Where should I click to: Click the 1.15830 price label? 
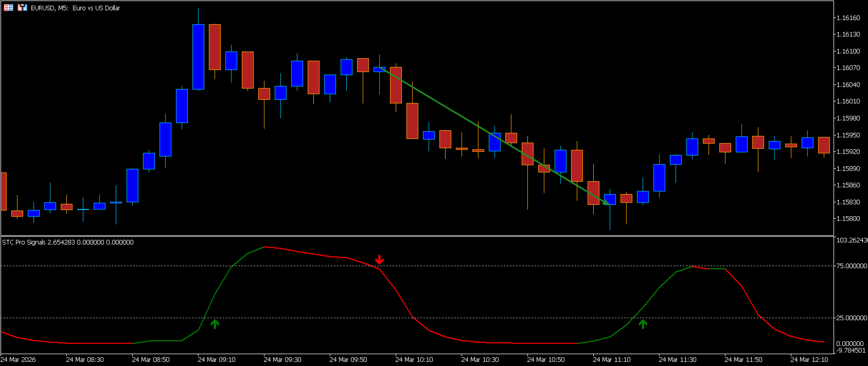848,202
